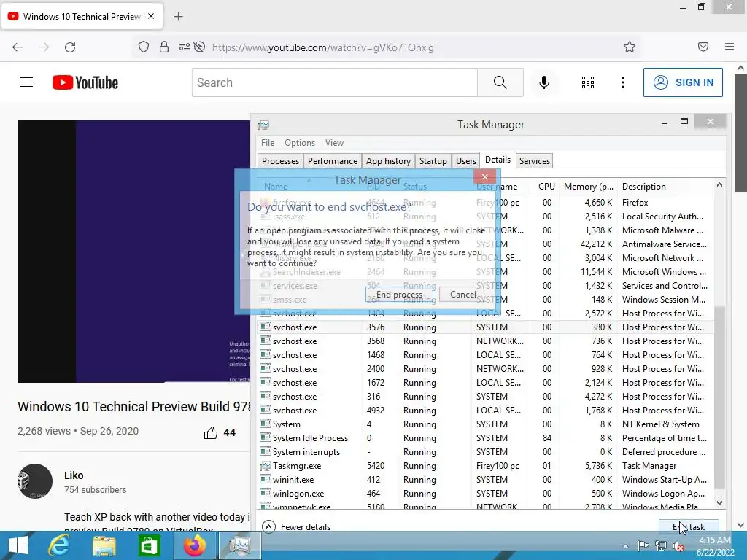
Task: Click the YouTube logo
Action: pos(85,82)
